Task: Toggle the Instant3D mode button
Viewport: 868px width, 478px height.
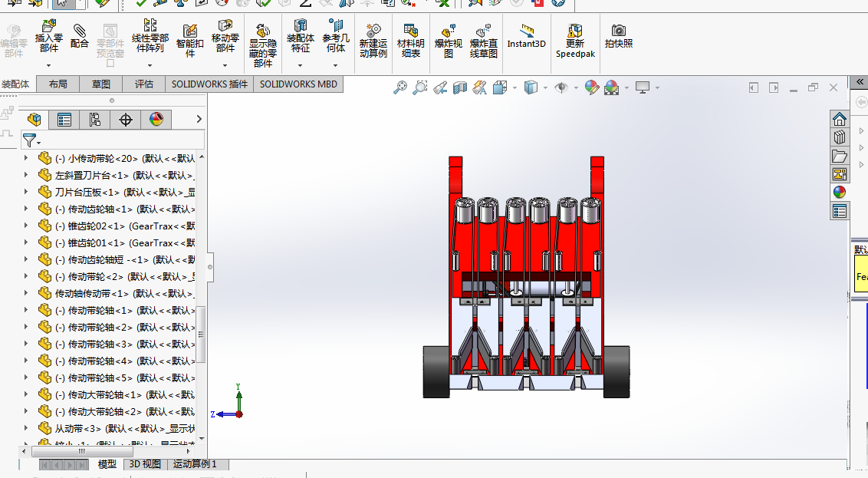Action: click(x=527, y=35)
